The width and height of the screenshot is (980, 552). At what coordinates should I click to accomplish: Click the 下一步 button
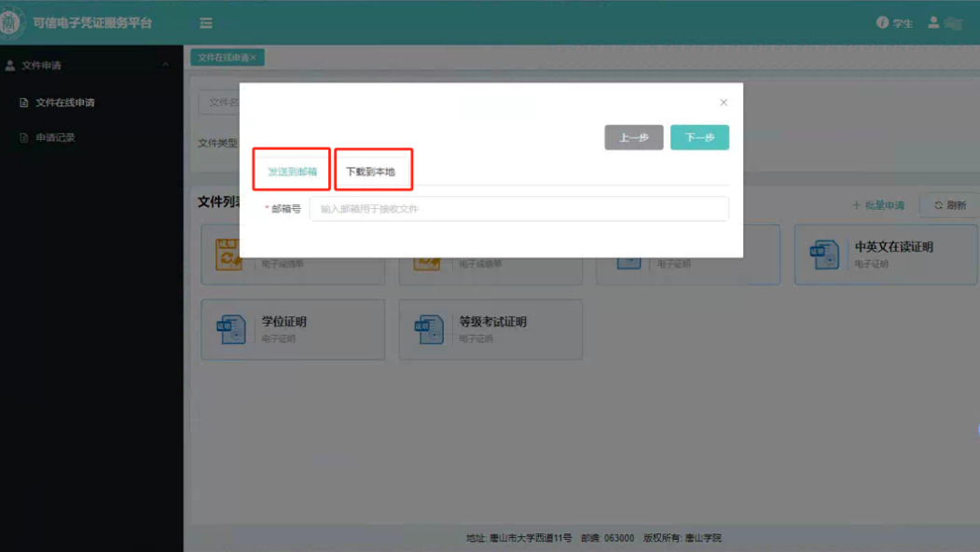(699, 138)
